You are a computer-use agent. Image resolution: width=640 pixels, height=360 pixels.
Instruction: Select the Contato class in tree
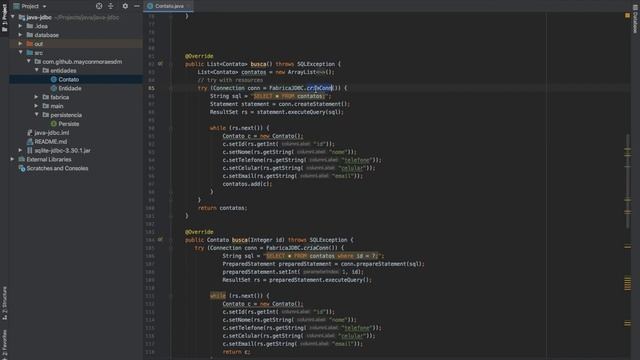pyautogui.click(x=69, y=80)
